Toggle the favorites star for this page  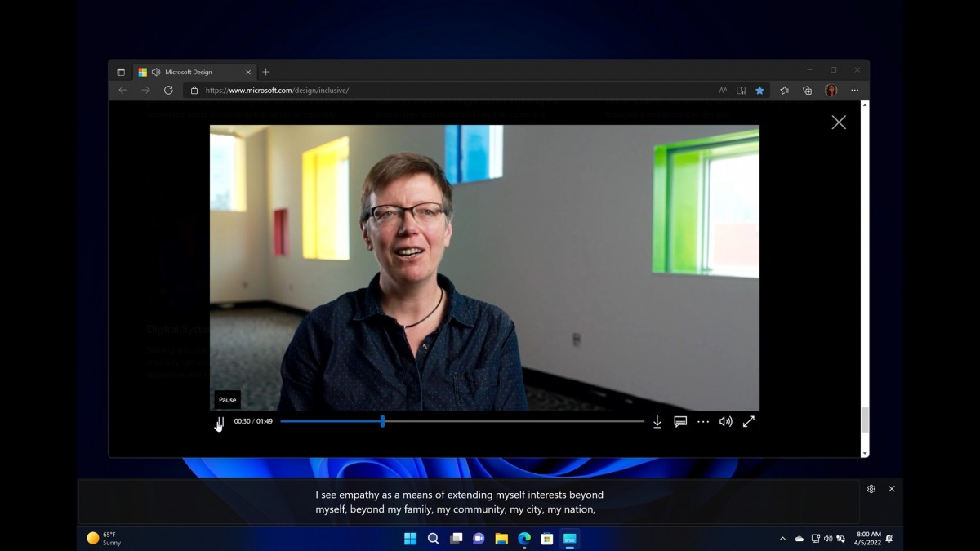click(759, 91)
